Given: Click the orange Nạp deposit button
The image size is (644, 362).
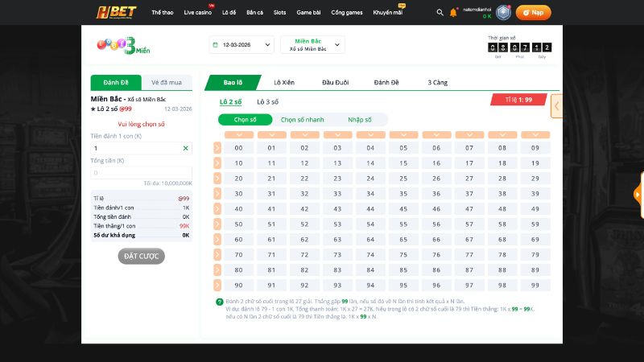Looking at the screenshot, I should click(x=533, y=13).
